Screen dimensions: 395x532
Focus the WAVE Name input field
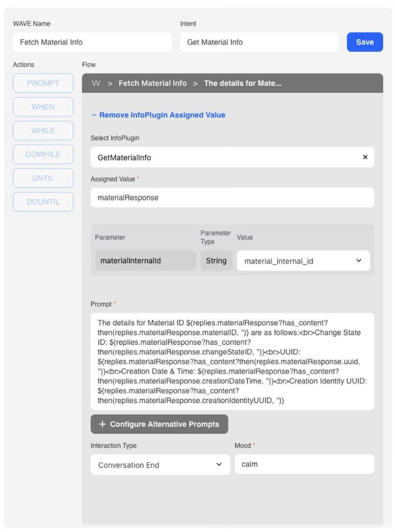92,42
